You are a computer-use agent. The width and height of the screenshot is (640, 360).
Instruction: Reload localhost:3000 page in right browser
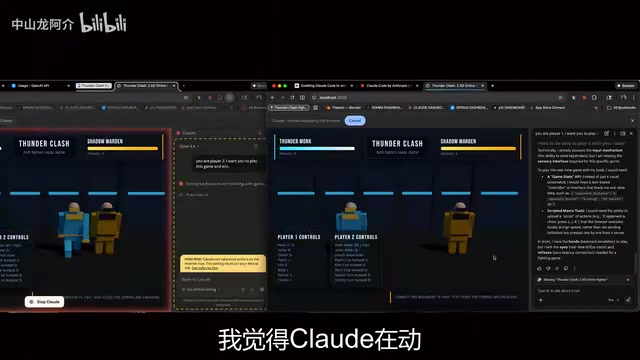coord(292,98)
